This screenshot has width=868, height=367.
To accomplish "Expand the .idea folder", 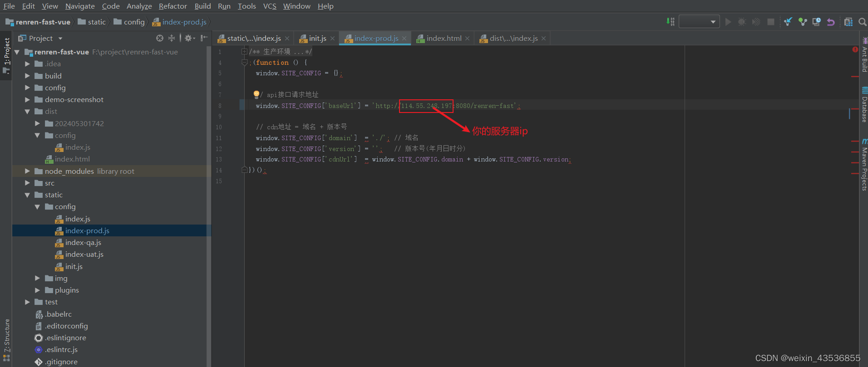I will pos(27,64).
